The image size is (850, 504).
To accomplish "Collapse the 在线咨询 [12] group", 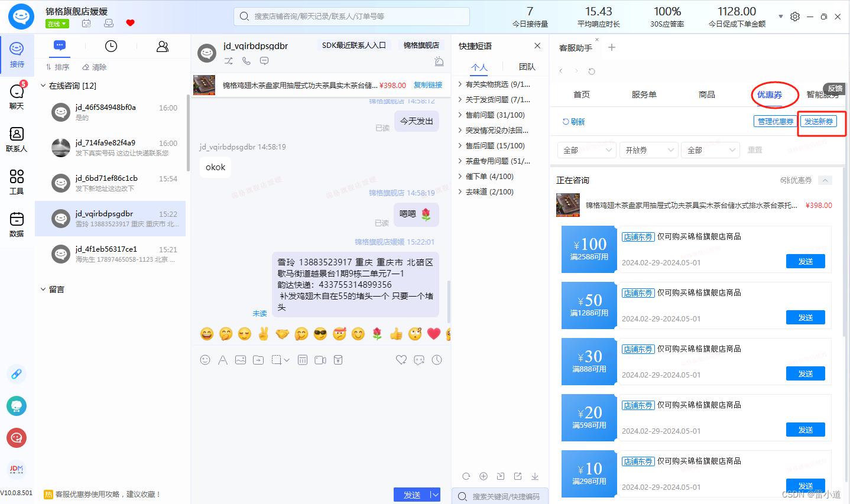I will (43, 86).
